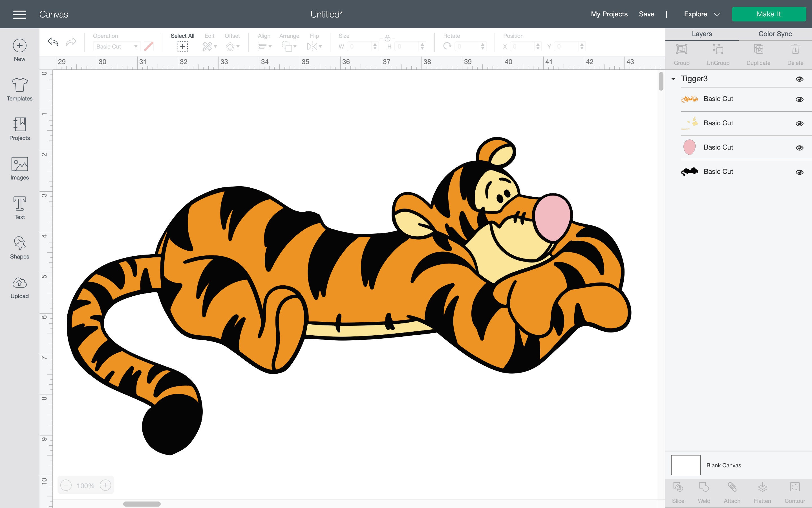Viewport: 812px width, 508px height.
Task: Zoom in with the plus button
Action: [x=105, y=485]
